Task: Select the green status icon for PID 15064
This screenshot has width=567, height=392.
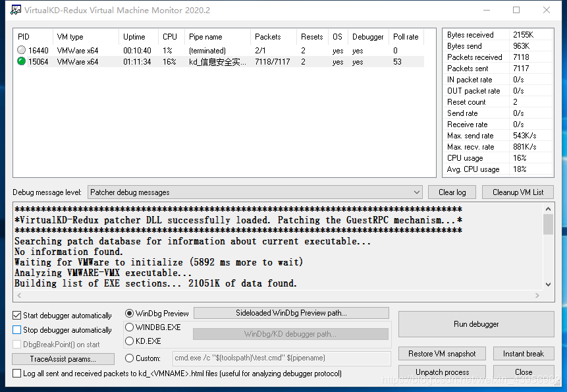Action: pyautogui.click(x=21, y=61)
